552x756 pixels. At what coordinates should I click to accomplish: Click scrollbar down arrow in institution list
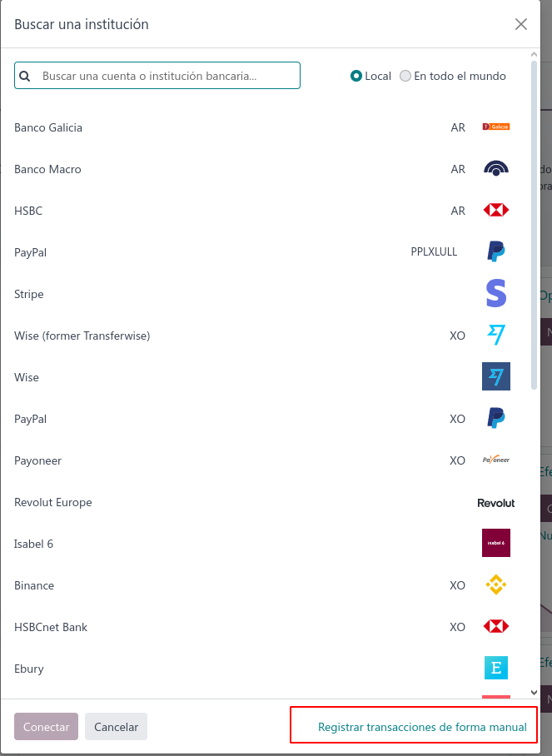coord(534,693)
